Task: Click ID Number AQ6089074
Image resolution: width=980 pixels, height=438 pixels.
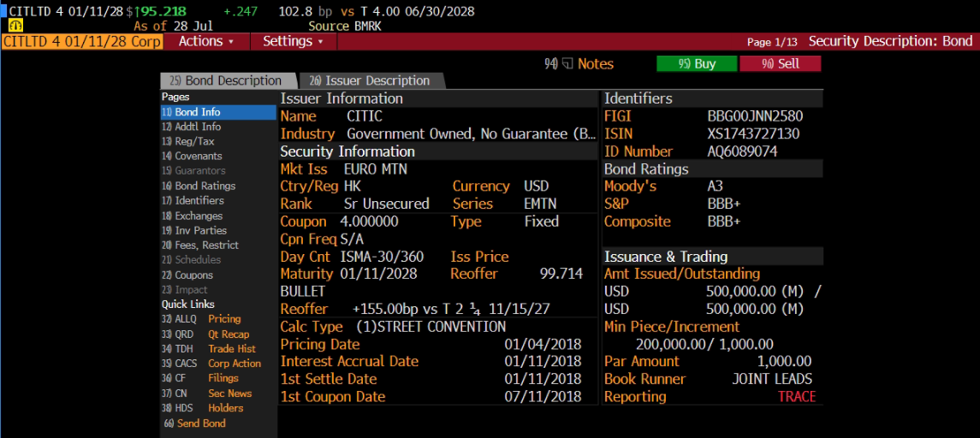Action: click(743, 151)
